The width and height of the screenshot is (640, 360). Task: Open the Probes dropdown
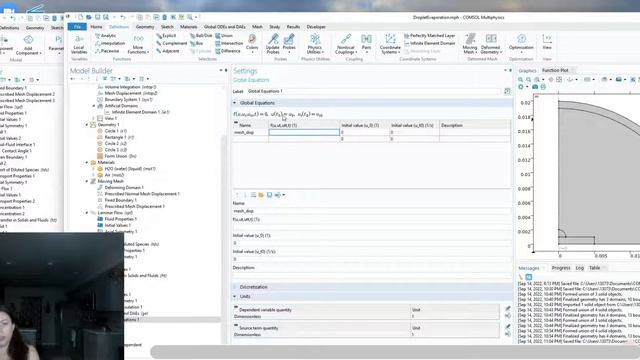(x=289, y=44)
